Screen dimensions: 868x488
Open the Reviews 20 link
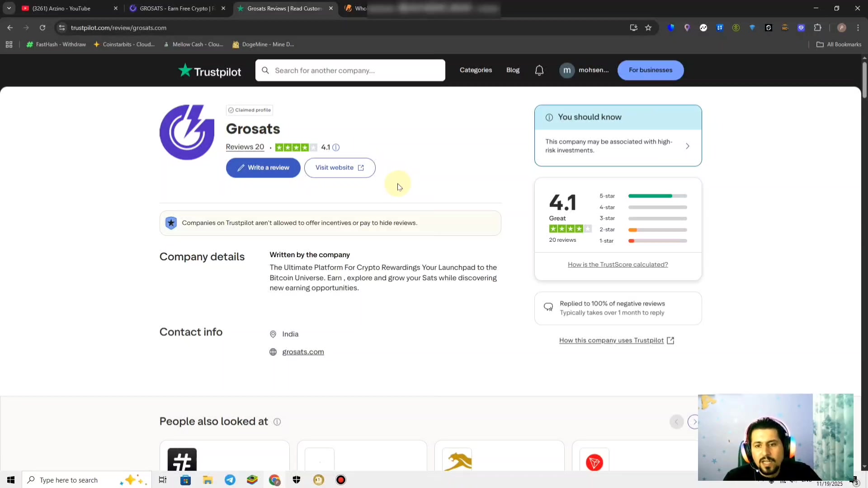[245, 147]
